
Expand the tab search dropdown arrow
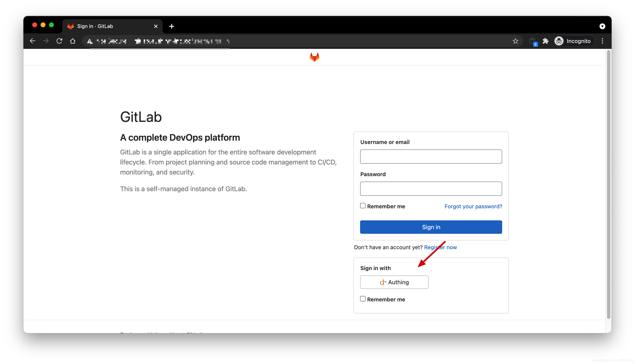(602, 26)
